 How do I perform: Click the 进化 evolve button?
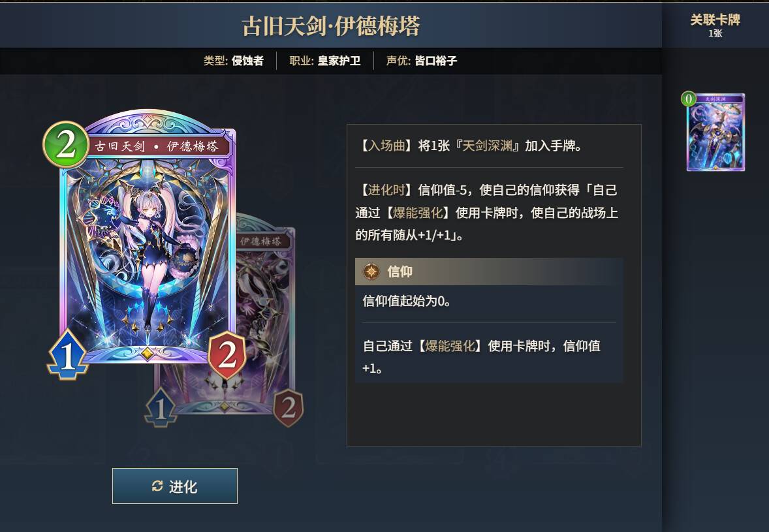tap(174, 486)
